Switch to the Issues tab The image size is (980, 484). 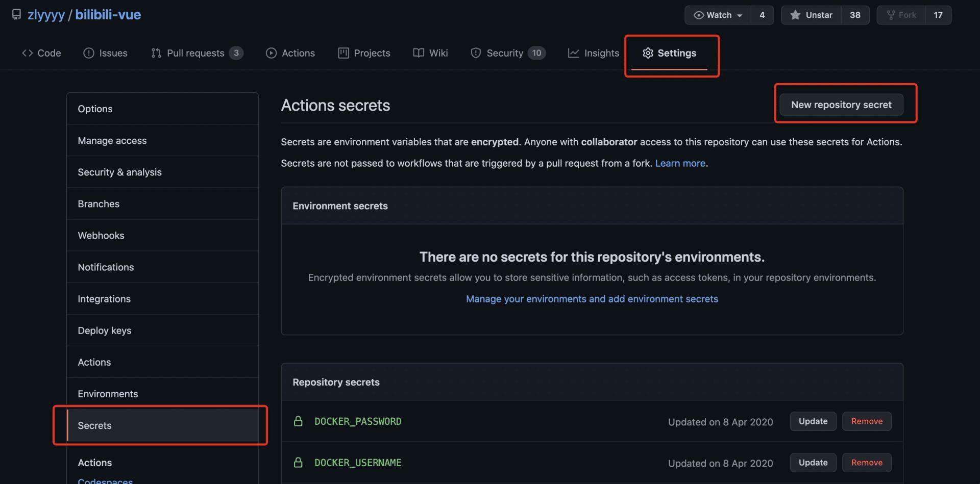(x=105, y=53)
